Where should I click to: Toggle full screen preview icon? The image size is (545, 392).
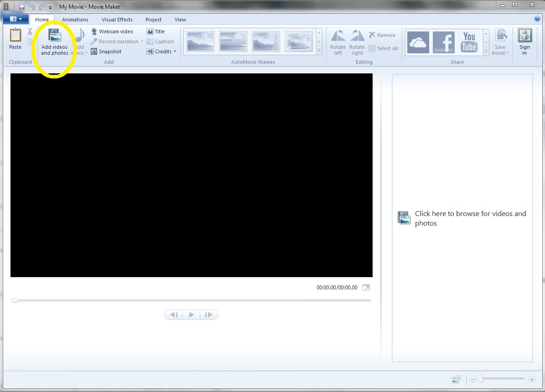coord(366,288)
